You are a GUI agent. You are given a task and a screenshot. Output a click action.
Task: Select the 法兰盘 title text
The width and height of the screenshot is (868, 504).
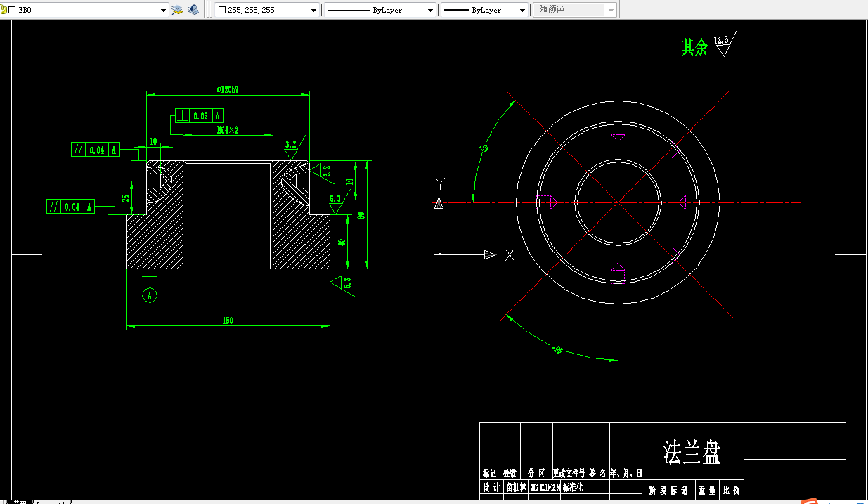click(x=692, y=452)
